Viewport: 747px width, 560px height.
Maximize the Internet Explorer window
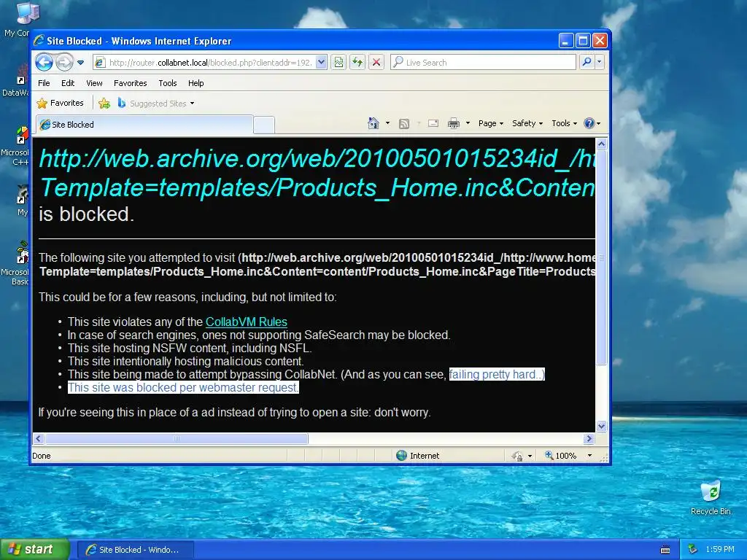click(x=583, y=41)
